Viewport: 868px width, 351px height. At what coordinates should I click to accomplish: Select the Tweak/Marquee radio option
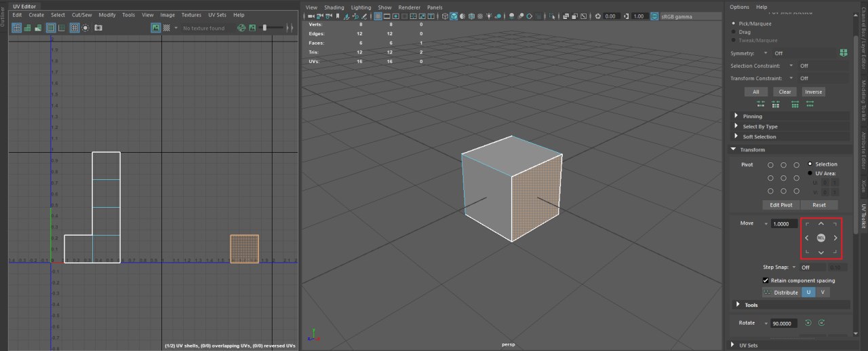click(x=733, y=40)
